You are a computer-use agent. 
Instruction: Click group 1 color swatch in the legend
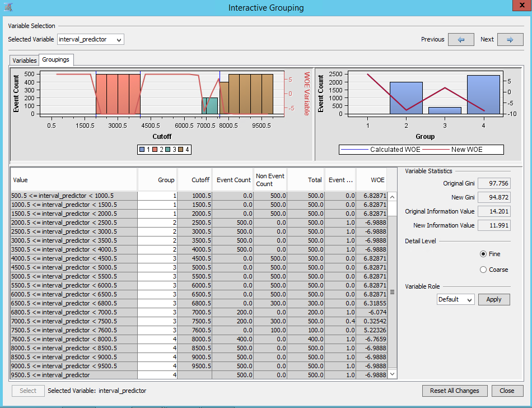(142, 149)
